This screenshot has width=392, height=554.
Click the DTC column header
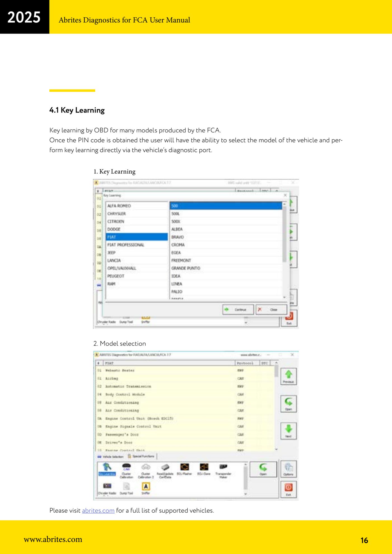(265, 363)
